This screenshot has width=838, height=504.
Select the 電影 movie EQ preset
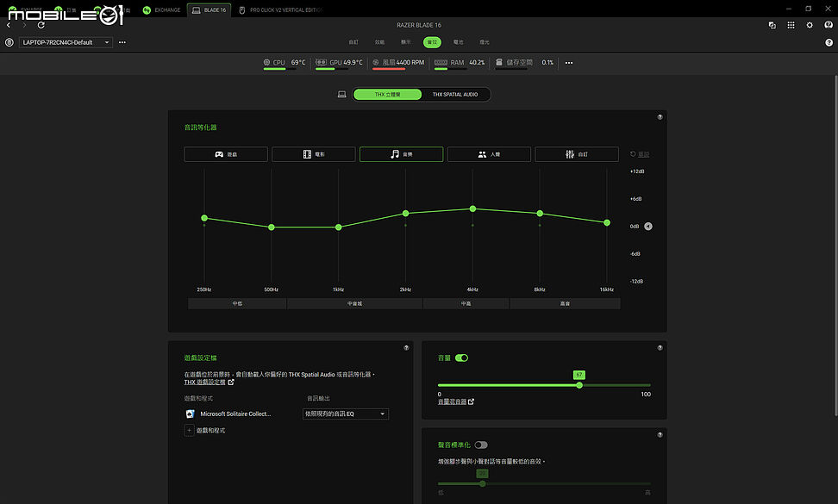click(313, 154)
